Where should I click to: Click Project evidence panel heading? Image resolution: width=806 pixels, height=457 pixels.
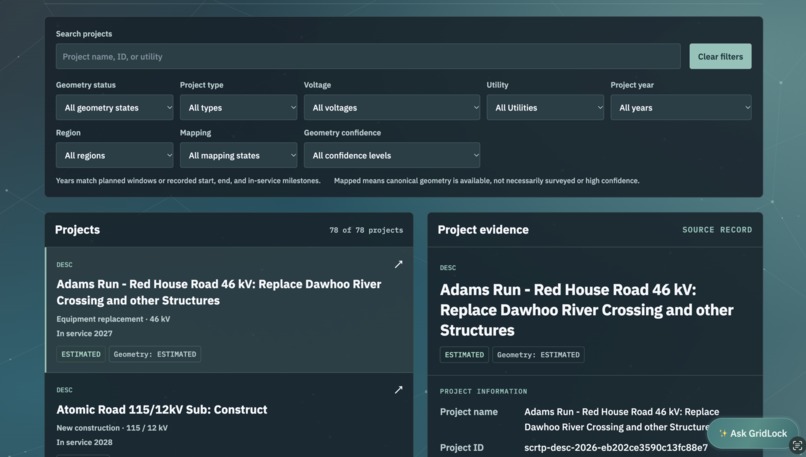[x=483, y=230]
